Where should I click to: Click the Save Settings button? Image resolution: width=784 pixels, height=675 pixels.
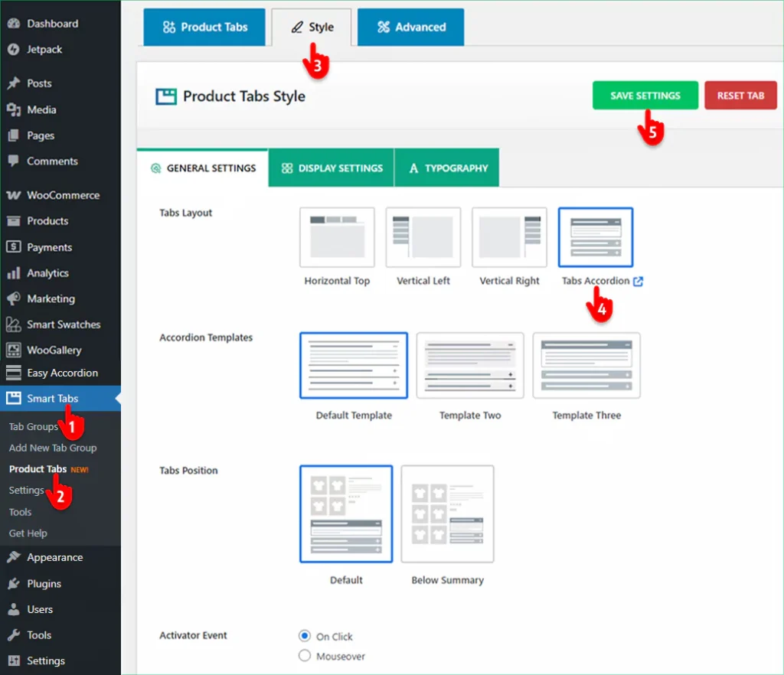point(645,96)
